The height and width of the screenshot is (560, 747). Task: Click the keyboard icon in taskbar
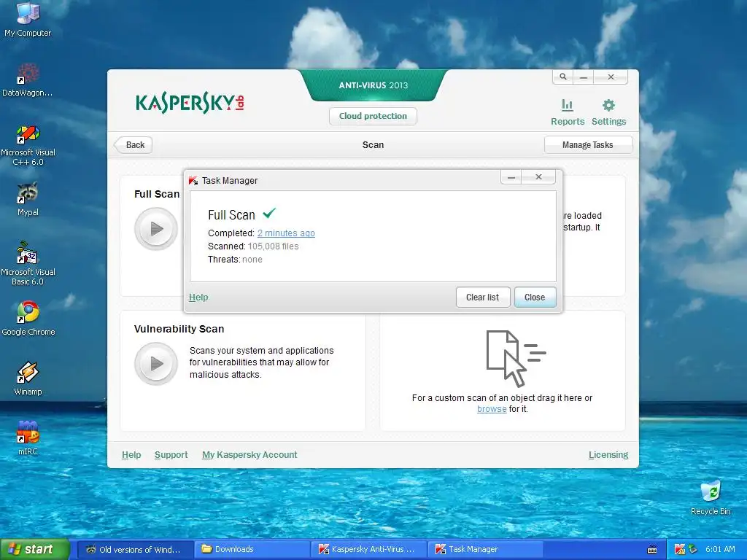[652, 550]
